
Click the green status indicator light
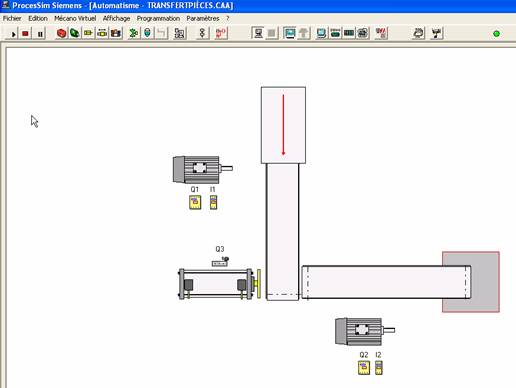pos(496,34)
